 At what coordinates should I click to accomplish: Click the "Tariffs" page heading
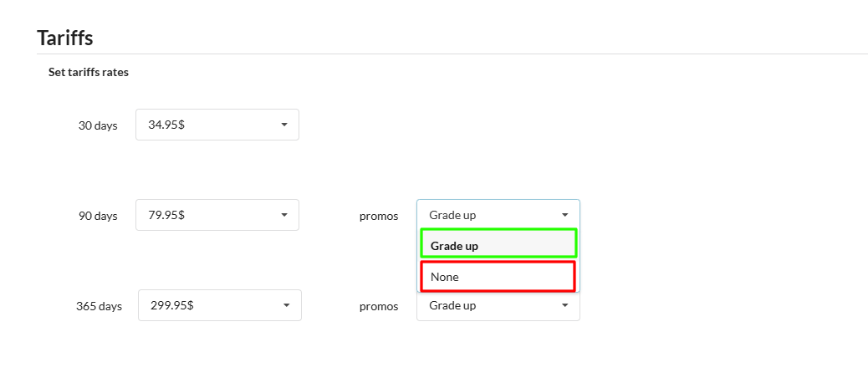64,38
